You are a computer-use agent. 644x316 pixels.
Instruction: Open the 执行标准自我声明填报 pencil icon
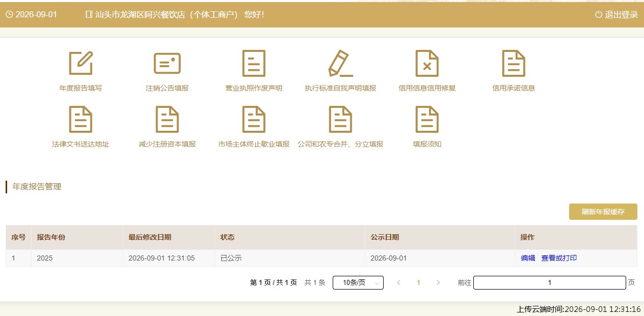pyautogui.click(x=340, y=63)
